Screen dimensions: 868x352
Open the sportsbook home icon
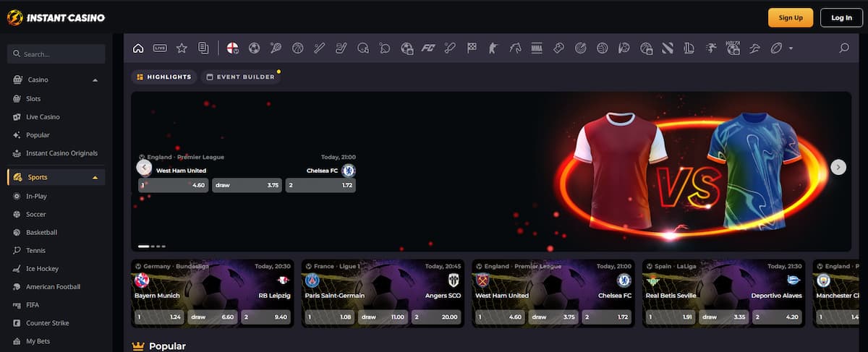click(x=138, y=48)
